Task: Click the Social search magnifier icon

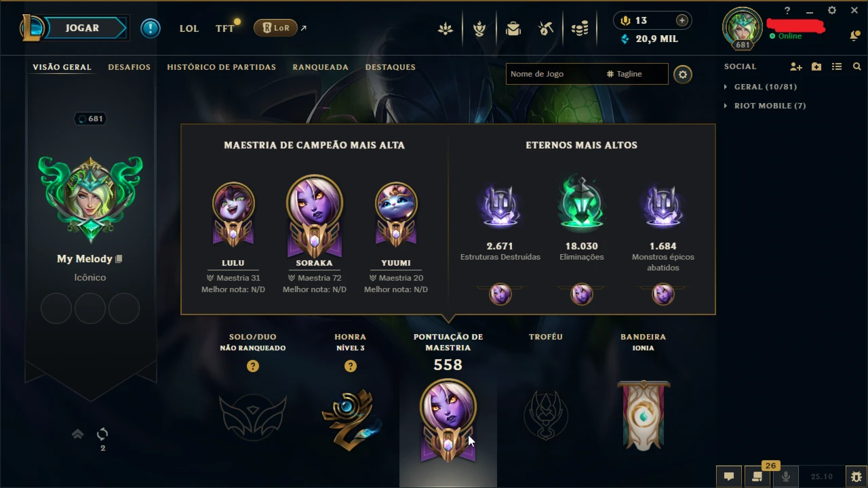Action: [x=857, y=66]
